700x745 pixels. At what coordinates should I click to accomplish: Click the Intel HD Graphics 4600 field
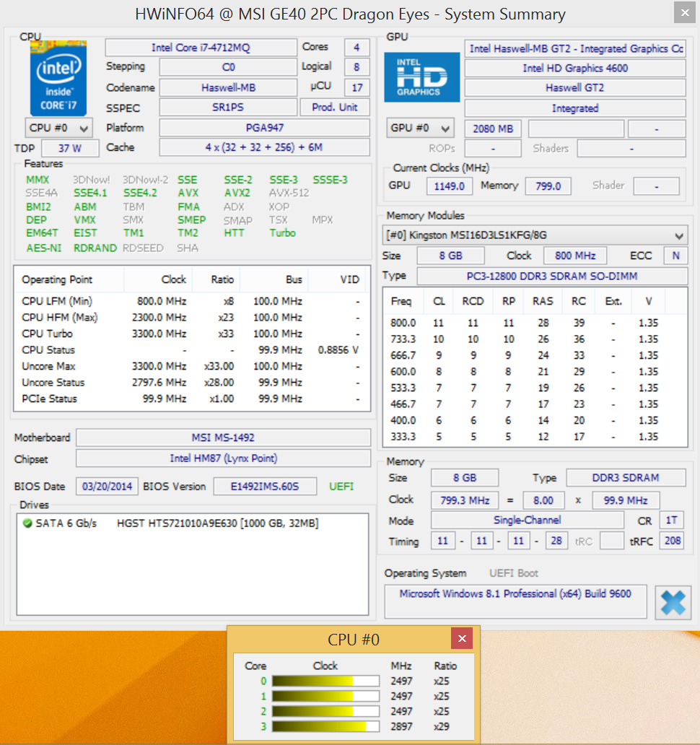575,69
